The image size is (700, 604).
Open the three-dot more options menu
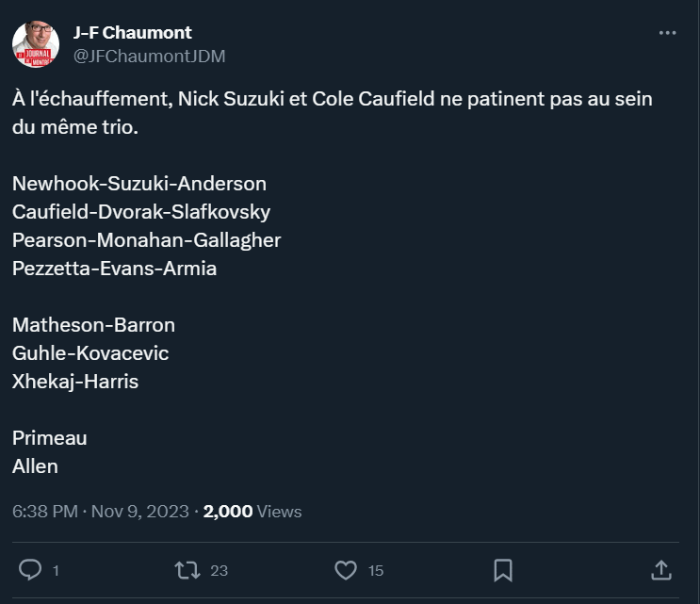(x=667, y=33)
